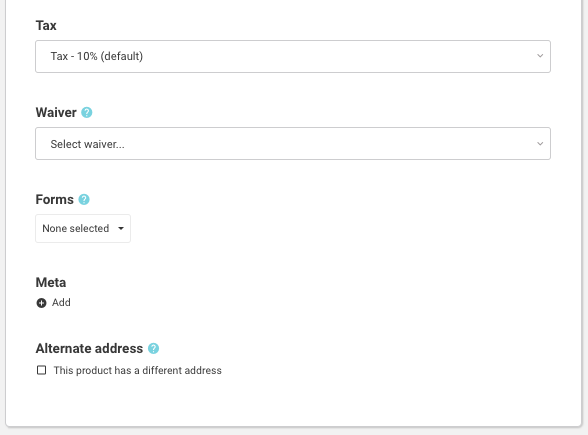
Task: Click the Meta section heading
Action: coord(51,282)
